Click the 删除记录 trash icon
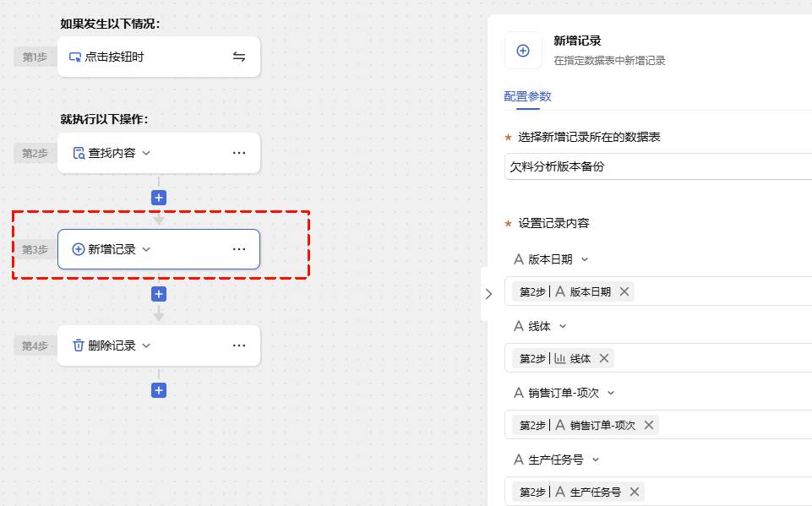 [79, 345]
